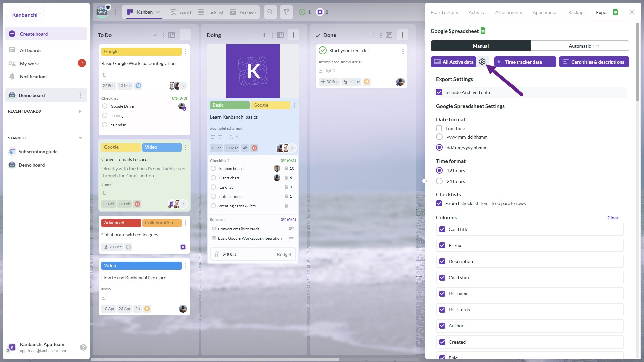Click the Time tracker data button
This screenshot has height=362, width=644.
coord(525,62)
